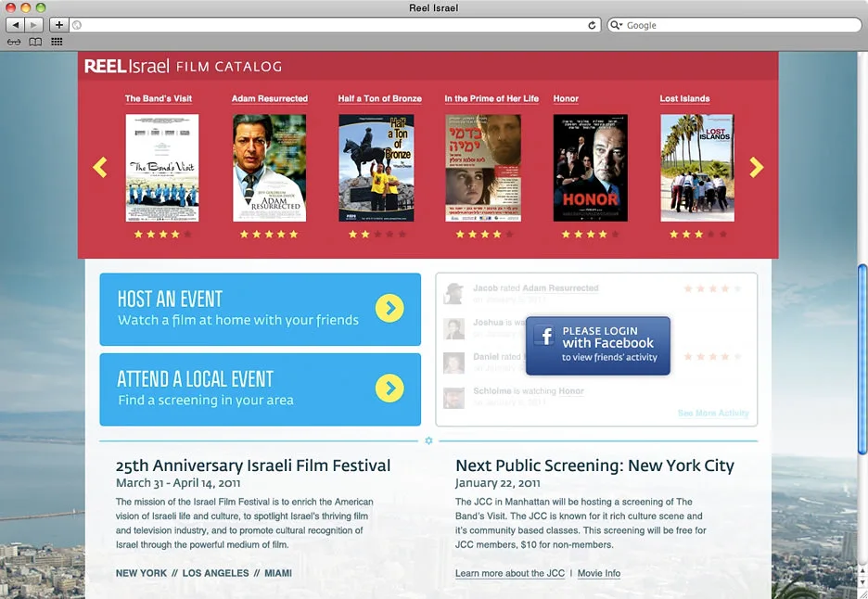This screenshot has width=868, height=599.
Task: Show bookmarks with the open book icon
Action: click(35, 42)
